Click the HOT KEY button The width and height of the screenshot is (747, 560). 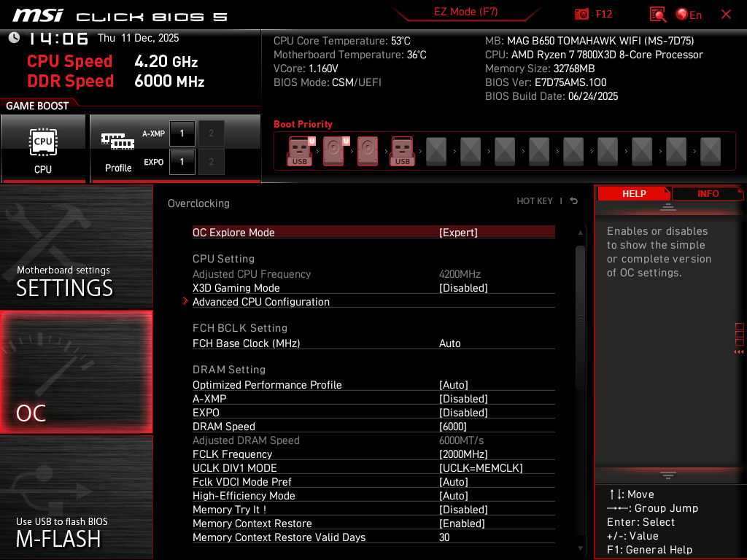pyautogui.click(x=535, y=201)
